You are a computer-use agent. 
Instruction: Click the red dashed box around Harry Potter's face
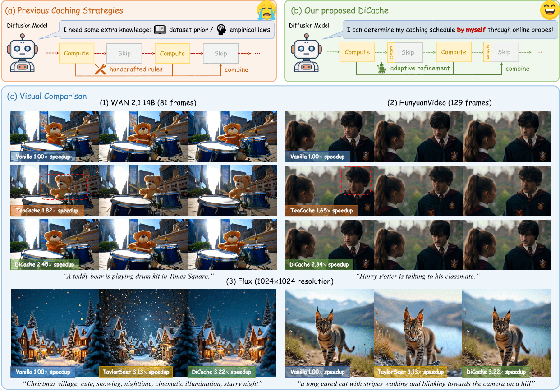click(355, 180)
